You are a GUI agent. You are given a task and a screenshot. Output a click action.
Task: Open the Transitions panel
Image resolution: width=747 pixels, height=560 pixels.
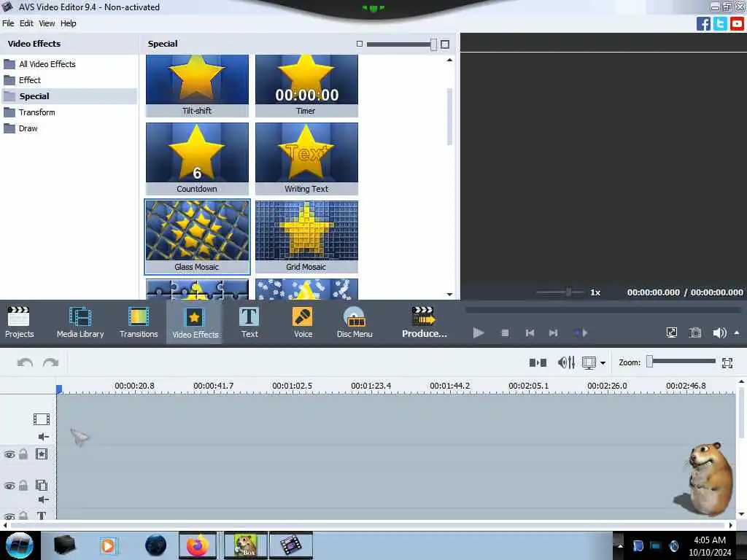tap(139, 322)
